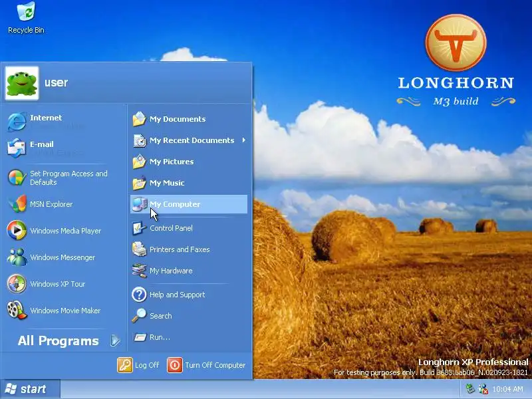Open the Control Panel icon
The height and width of the screenshot is (399, 532).
tap(139, 228)
